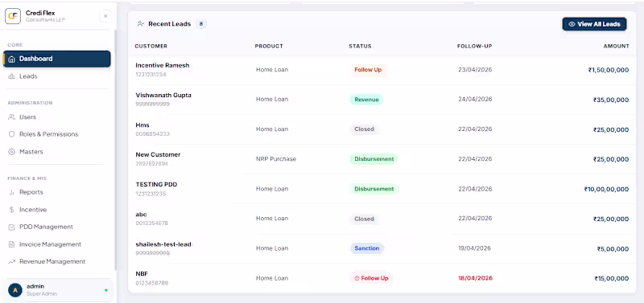Open Roles & Permissions page
This screenshot has width=644, height=303.
[x=56, y=134]
